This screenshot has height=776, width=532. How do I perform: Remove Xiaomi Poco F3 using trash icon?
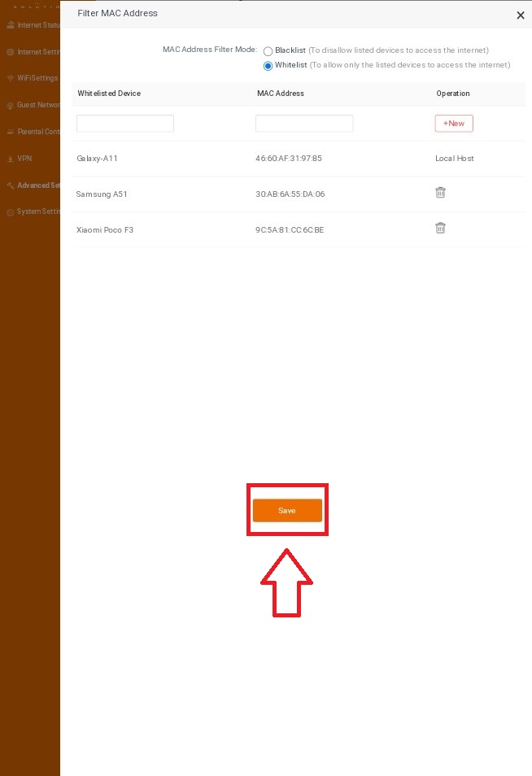click(440, 229)
